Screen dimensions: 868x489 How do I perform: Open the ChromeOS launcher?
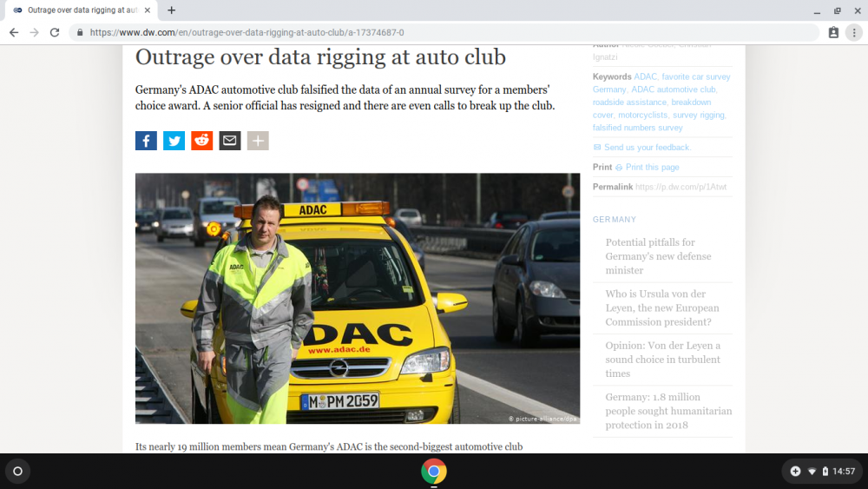click(x=17, y=472)
